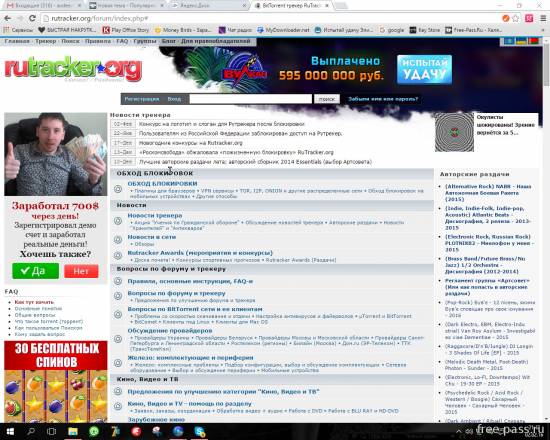Open the Обсуждение провайдеров forum

pyautogui.click(x=170, y=331)
